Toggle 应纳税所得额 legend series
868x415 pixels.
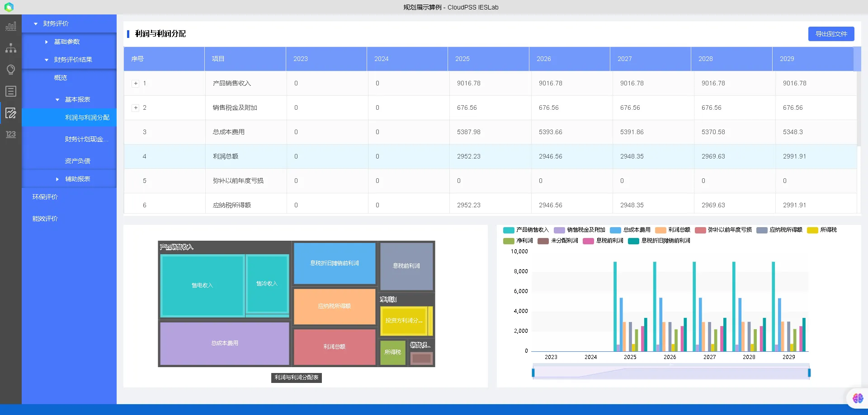point(779,230)
